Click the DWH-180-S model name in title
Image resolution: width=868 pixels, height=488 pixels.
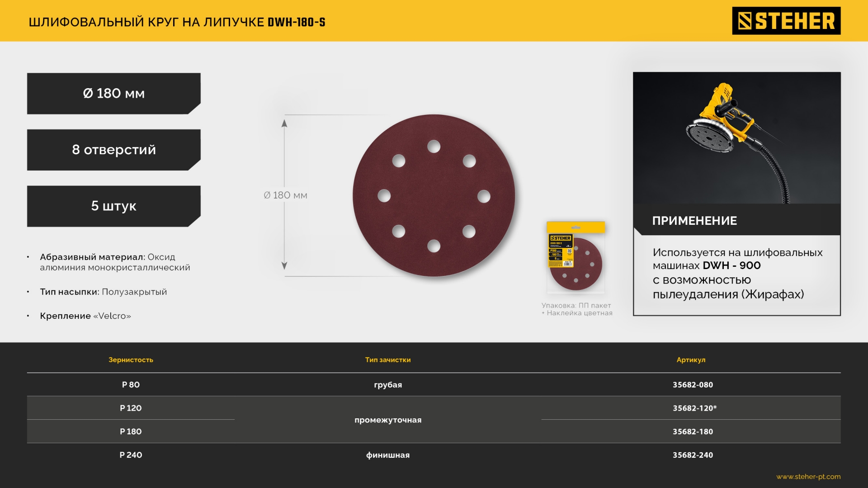[296, 22]
